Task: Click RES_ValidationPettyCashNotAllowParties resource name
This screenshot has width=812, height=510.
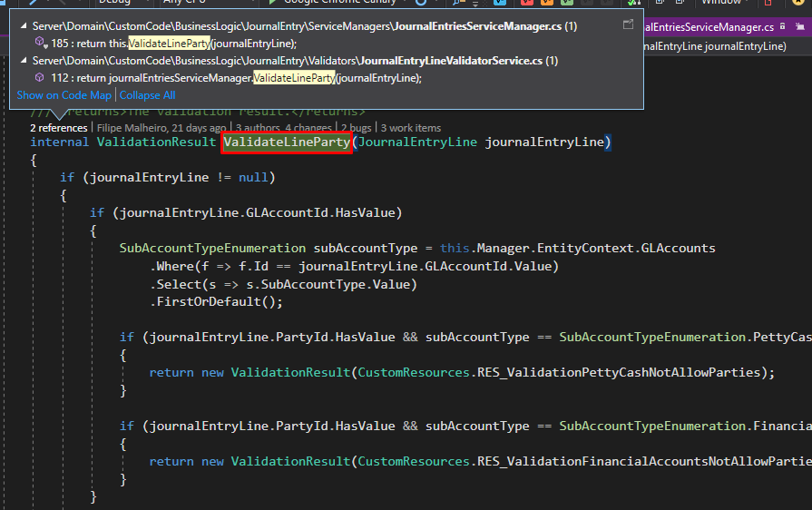Action: (x=619, y=372)
